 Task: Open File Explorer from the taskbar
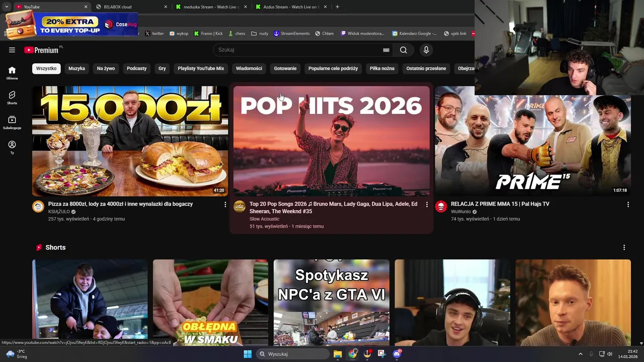point(338,354)
